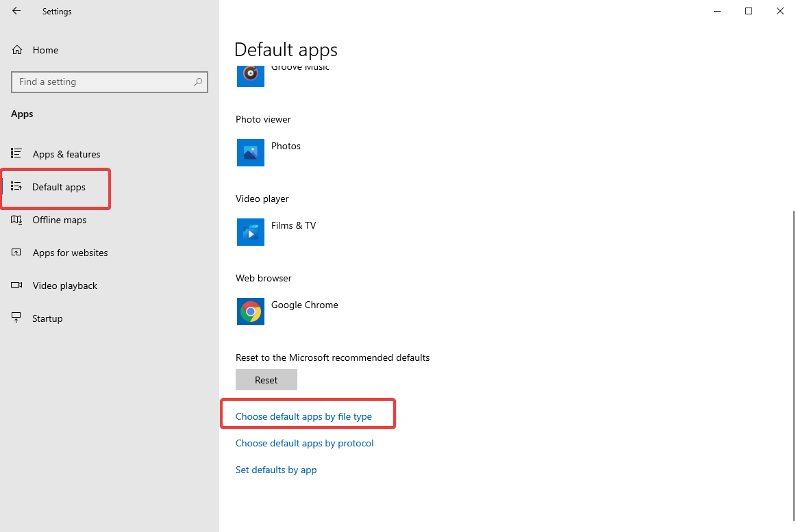Click the Films & TV icon
Screen dimensions: 796x532
pyautogui.click(x=250, y=231)
